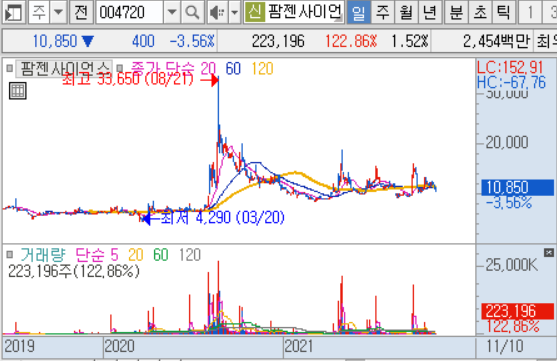Click the blue 60 moving average label

tap(233, 69)
